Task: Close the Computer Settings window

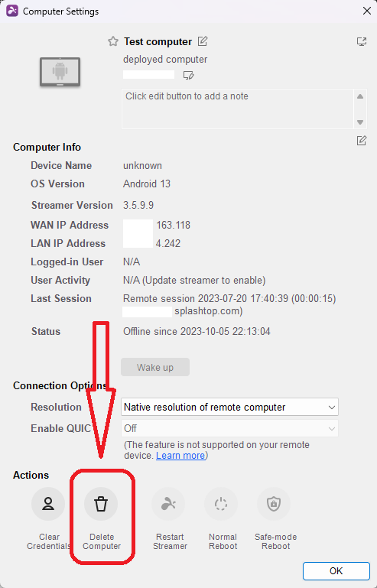Action: (x=367, y=11)
